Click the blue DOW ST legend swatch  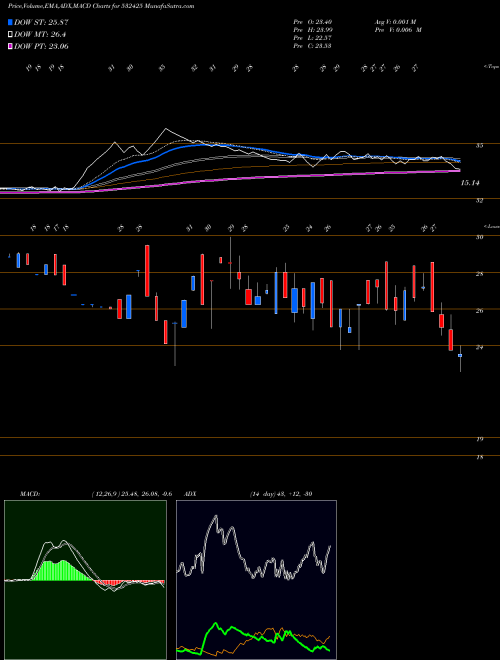click(11, 22)
